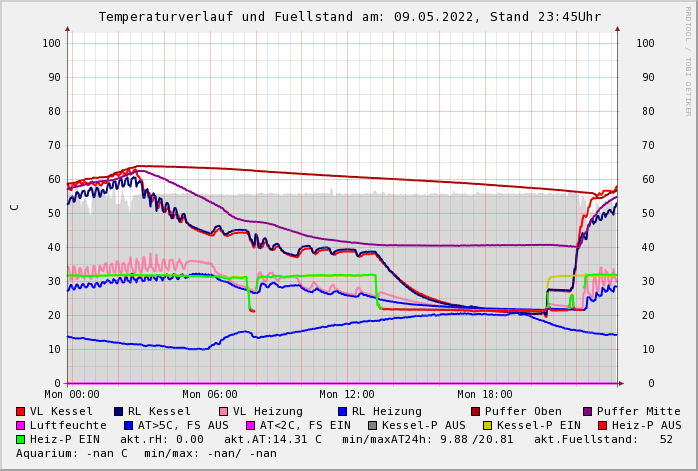
Task: Click the gray Kessel-P AUS swatch
Action: click(372, 425)
